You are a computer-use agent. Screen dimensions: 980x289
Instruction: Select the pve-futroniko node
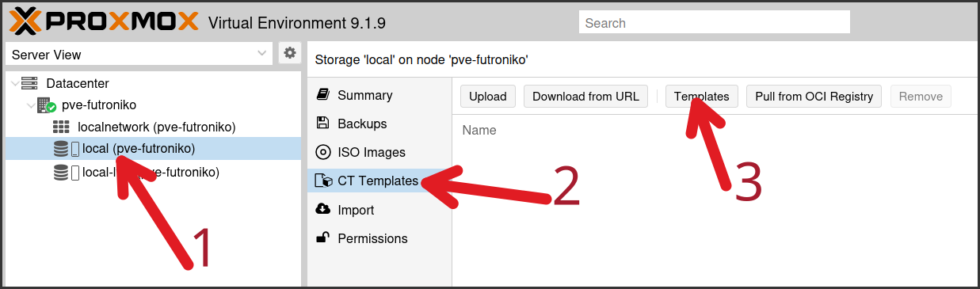(99, 105)
